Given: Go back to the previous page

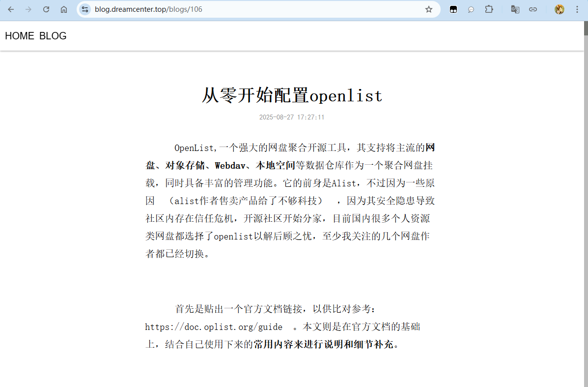Looking at the screenshot, I should pyautogui.click(x=11, y=9).
